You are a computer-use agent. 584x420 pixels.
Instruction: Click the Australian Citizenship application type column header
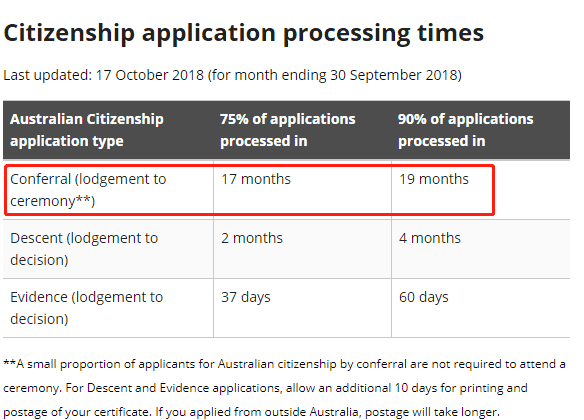pyautogui.click(x=87, y=130)
